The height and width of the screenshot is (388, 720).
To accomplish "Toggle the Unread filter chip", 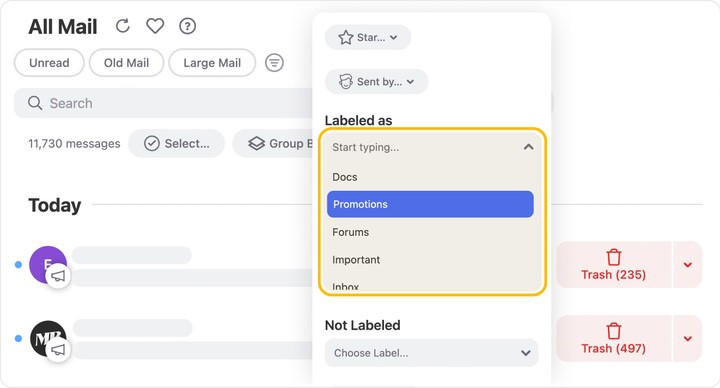I will [x=49, y=63].
